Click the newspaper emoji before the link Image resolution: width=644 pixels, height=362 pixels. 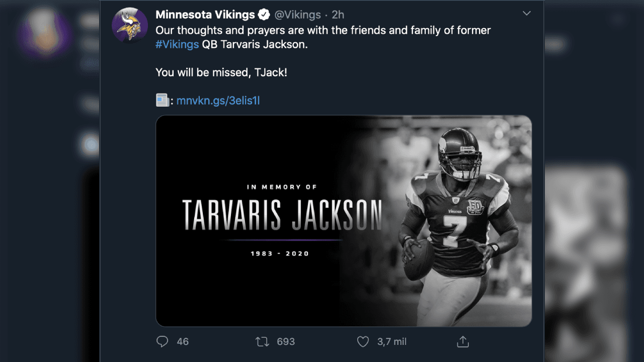coord(162,101)
